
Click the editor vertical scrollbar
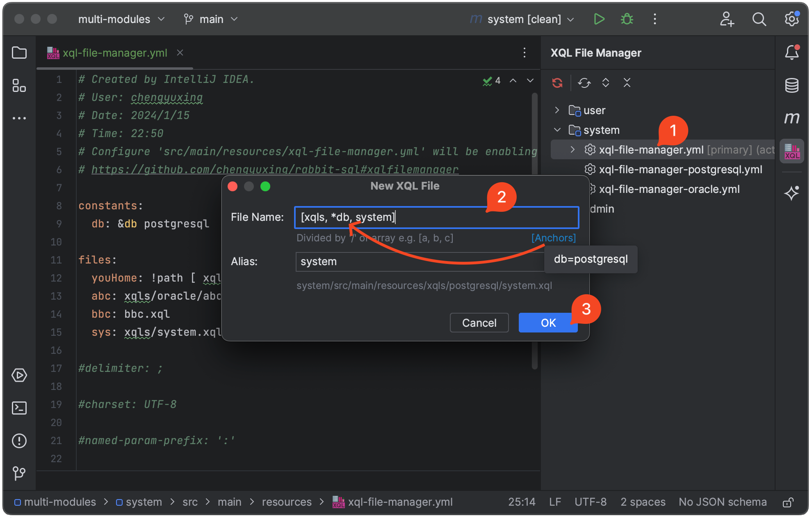coord(534,231)
